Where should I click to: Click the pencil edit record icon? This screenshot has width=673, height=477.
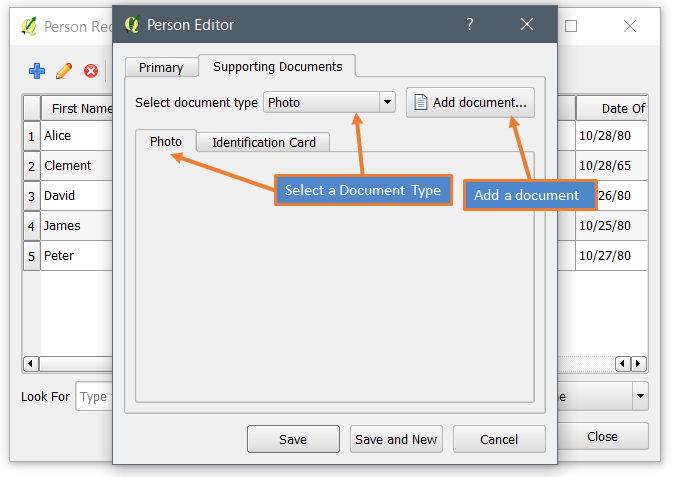[64, 71]
